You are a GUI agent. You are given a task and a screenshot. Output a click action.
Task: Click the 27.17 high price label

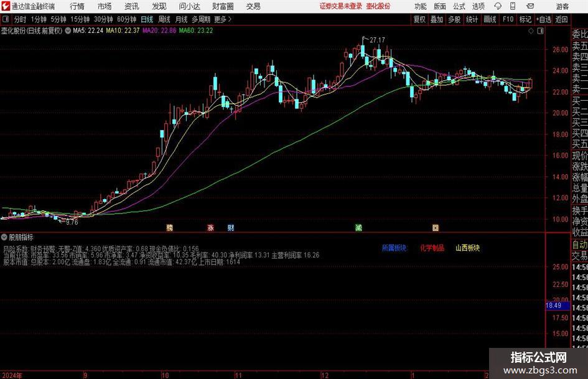click(x=377, y=40)
